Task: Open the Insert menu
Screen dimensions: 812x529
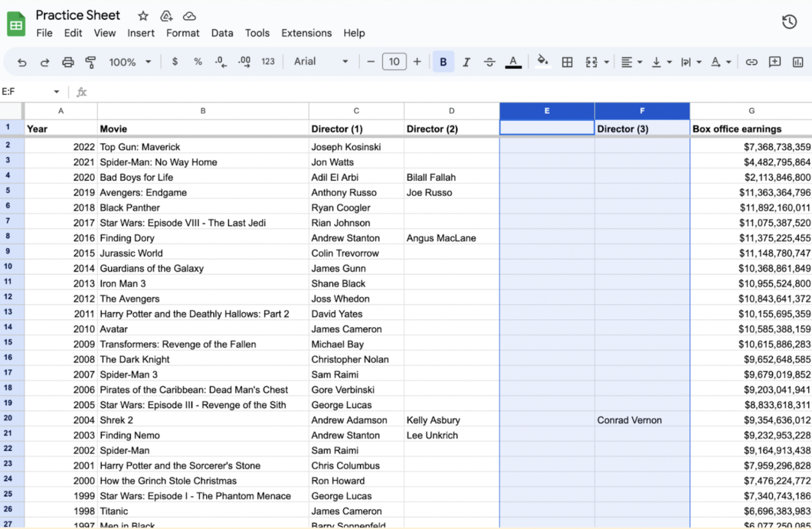Action: (x=141, y=33)
